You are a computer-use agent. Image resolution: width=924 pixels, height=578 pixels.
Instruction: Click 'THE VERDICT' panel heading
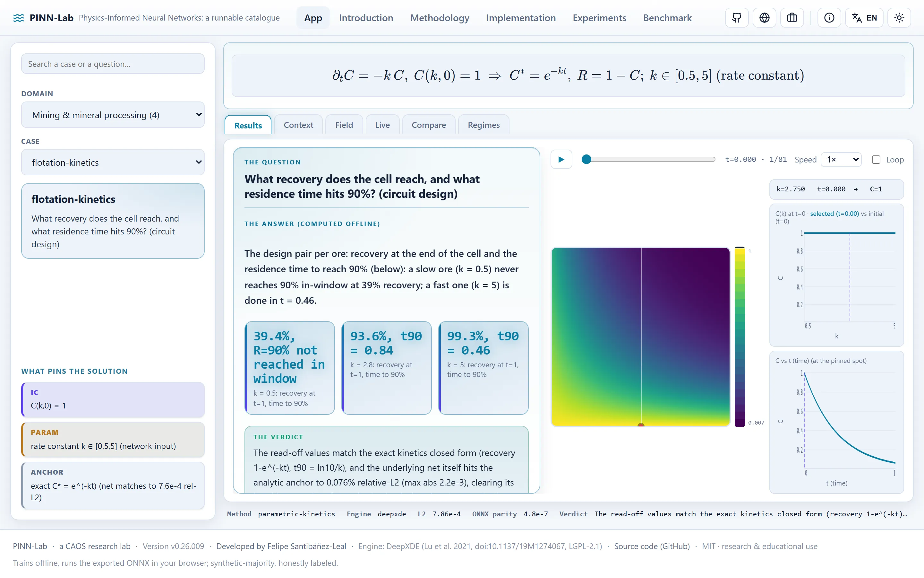pyautogui.click(x=278, y=437)
